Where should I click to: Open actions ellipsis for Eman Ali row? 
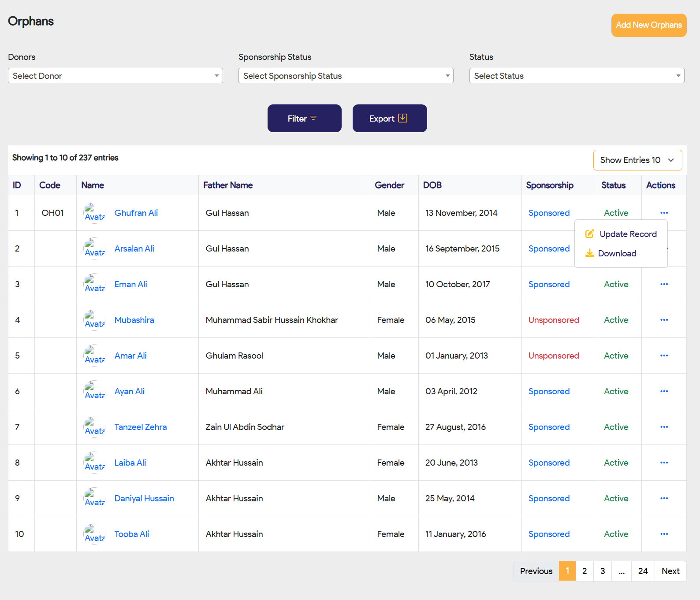[664, 284]
